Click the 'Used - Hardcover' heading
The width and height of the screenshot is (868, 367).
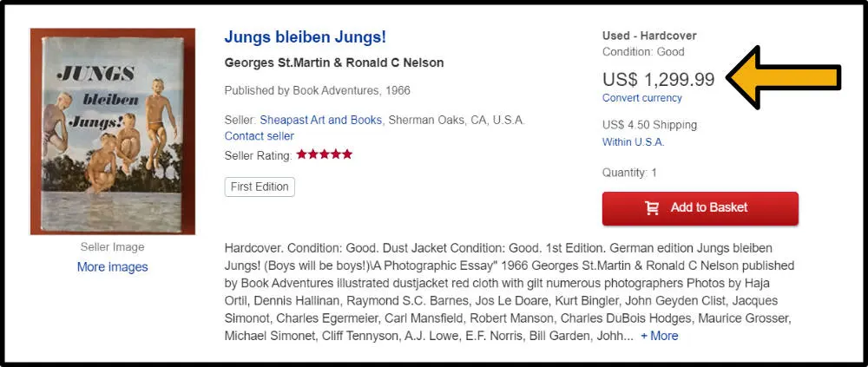(x=649, y=36)
